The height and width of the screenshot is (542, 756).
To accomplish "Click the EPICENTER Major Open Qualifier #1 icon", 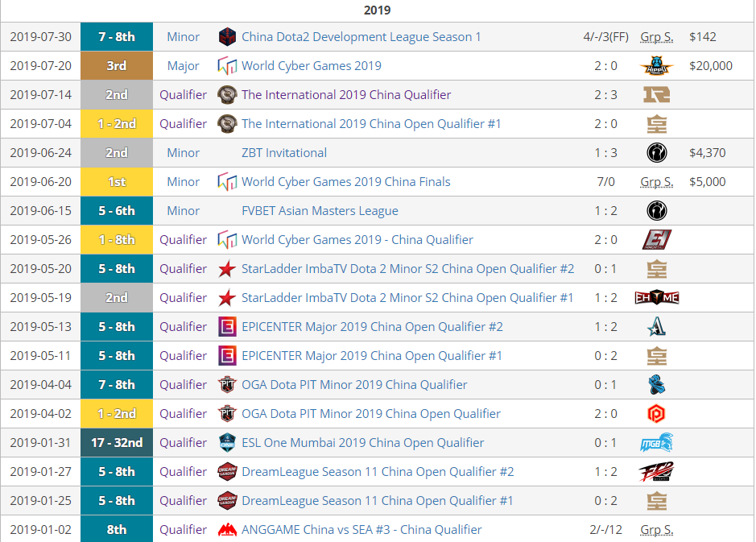I will pos(228,356).
